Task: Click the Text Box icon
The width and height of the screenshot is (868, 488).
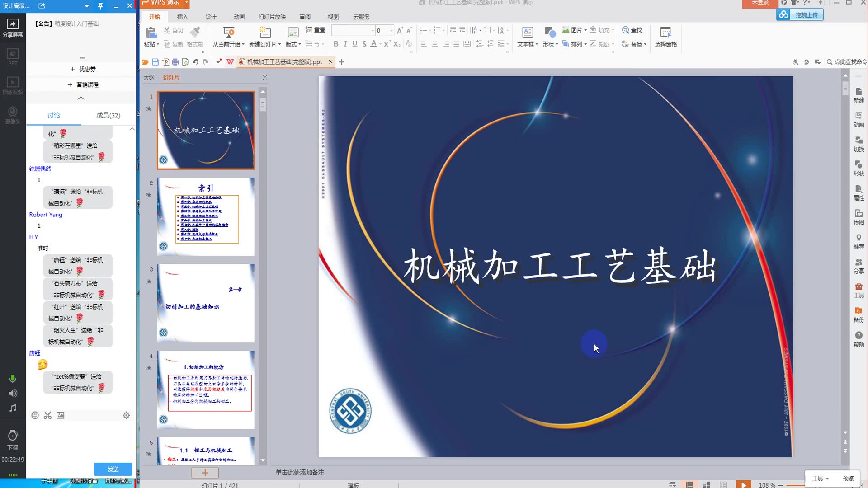Action: coord(527,32)
